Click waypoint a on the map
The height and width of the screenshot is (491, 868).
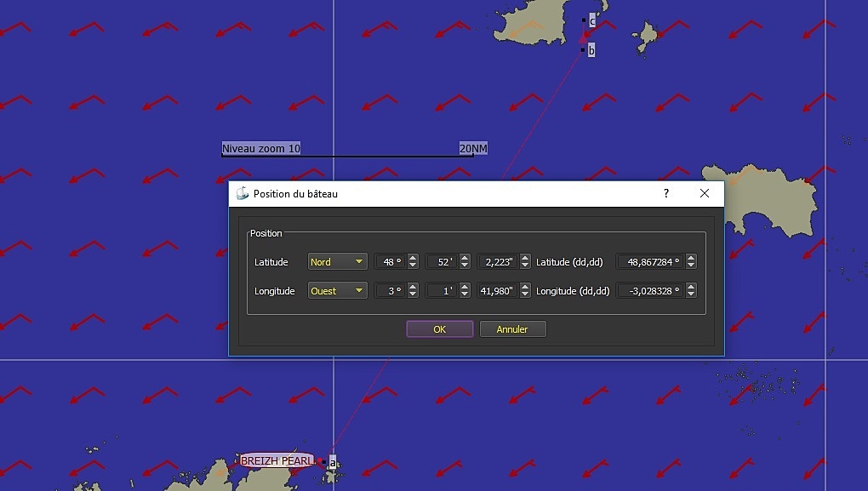click(x=332, y=462)
